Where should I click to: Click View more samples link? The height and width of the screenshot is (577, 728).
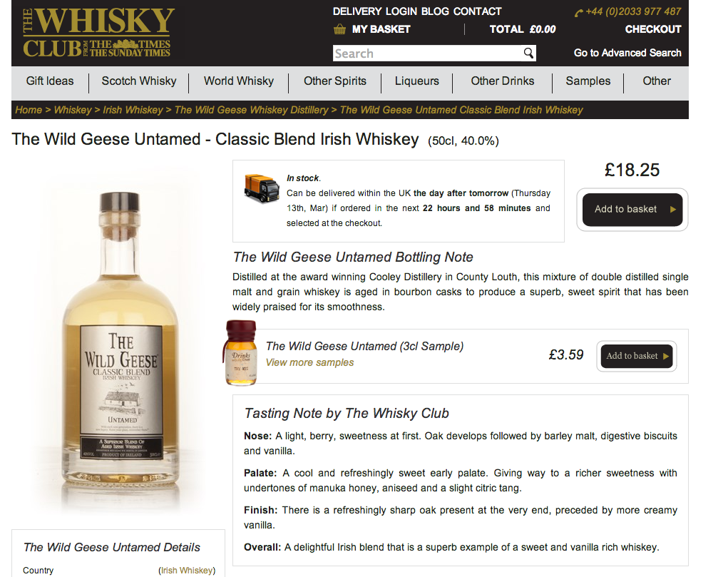(309, 362)
